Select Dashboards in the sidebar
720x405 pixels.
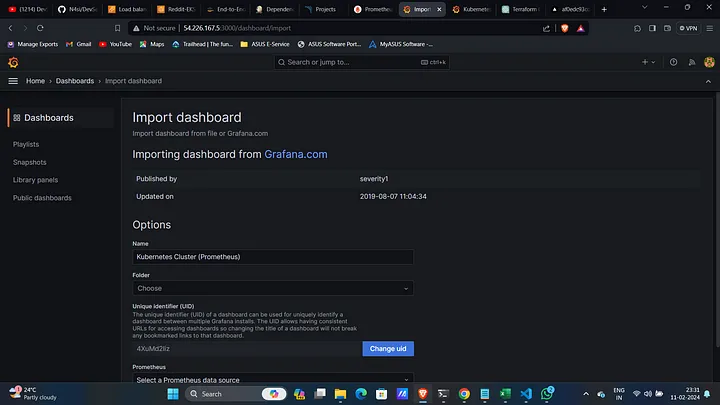point(60,118)
